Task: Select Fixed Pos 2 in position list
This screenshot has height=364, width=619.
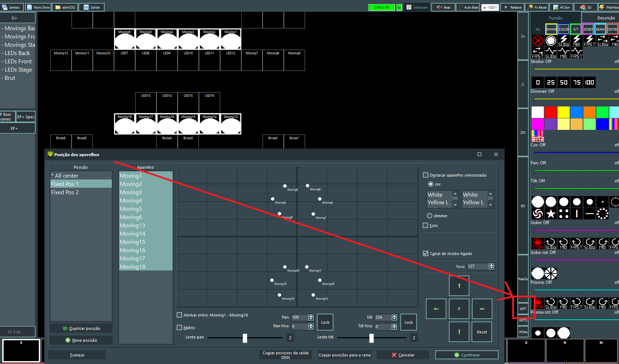Action: point(65,192)
